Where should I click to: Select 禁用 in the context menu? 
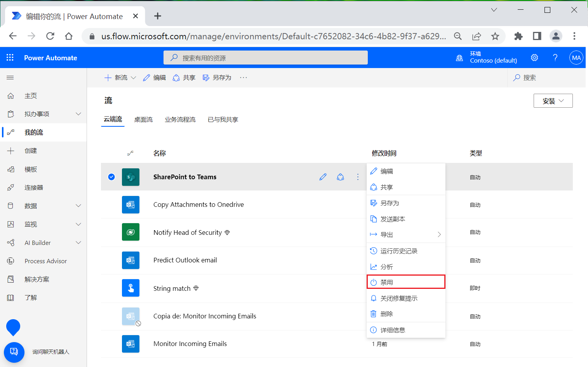(406, 282)
